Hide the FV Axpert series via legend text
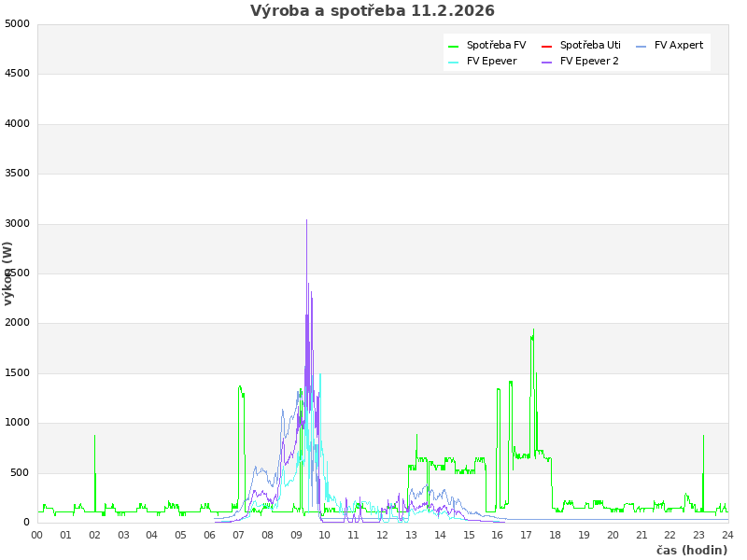747x560 pixels. pyautogui.click(x=679, y=46)
